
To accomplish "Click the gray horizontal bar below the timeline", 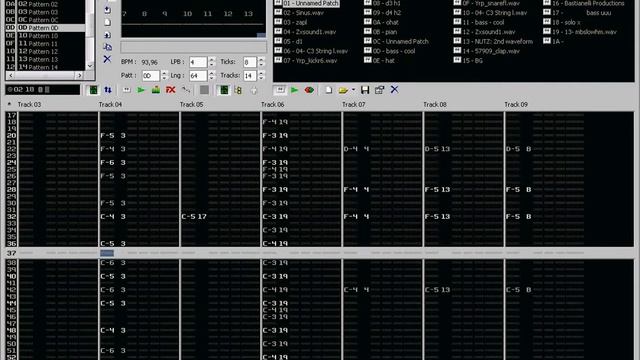I will coord(193,47).
